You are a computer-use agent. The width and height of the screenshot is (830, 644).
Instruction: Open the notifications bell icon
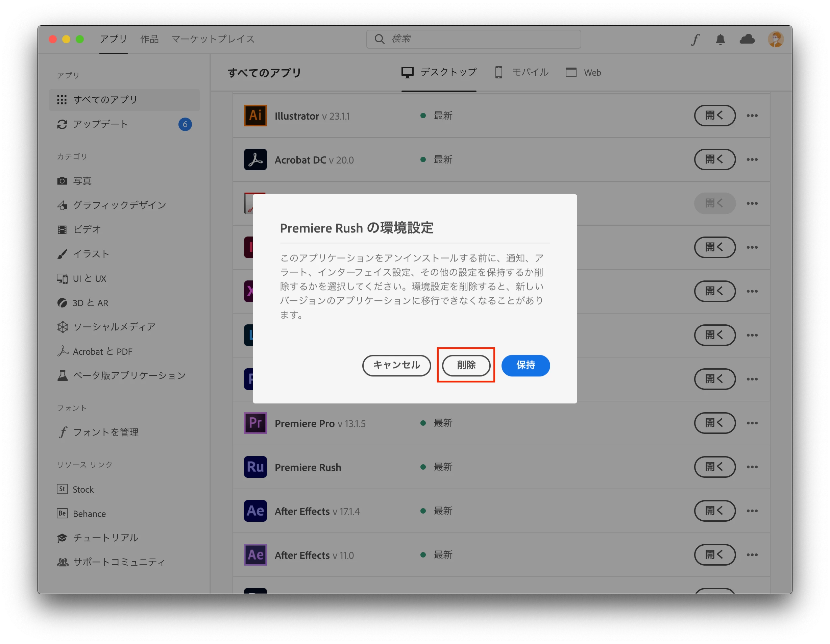[x=720, y=39]
